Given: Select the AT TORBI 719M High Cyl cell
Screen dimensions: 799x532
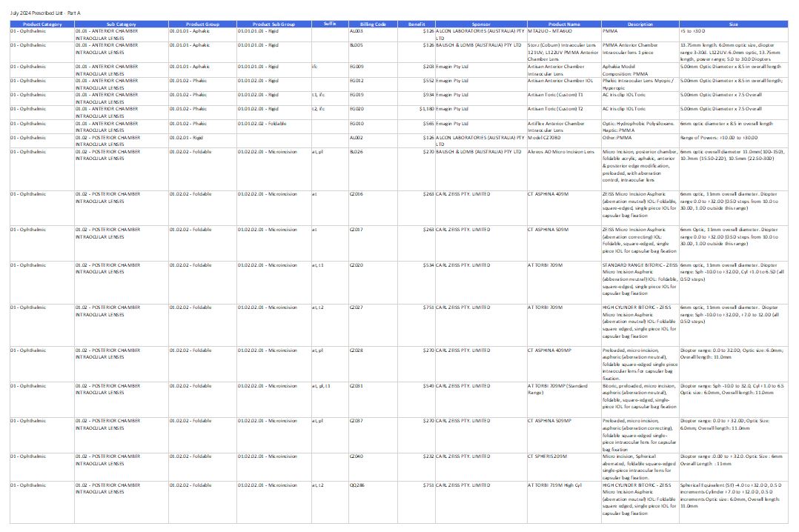Looking at the screenshot, I should click(x=564, y=502).
